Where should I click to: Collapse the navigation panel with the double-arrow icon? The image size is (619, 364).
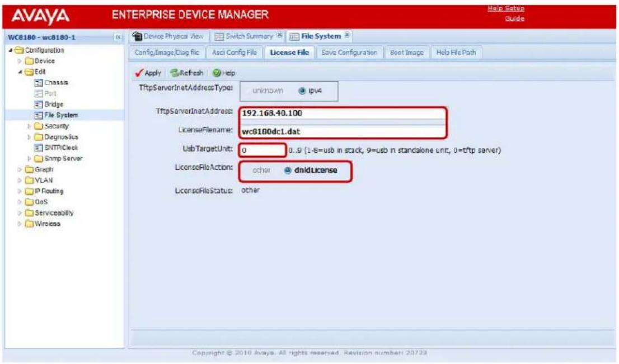click(118, 37)
